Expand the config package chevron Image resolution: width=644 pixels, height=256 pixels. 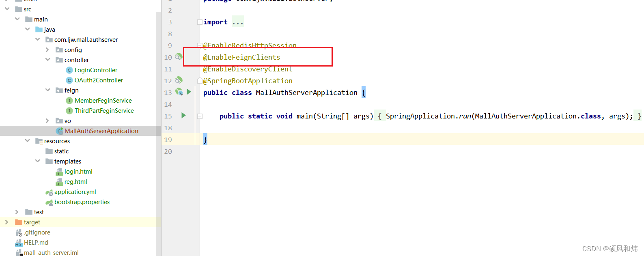tap(47, 49)
